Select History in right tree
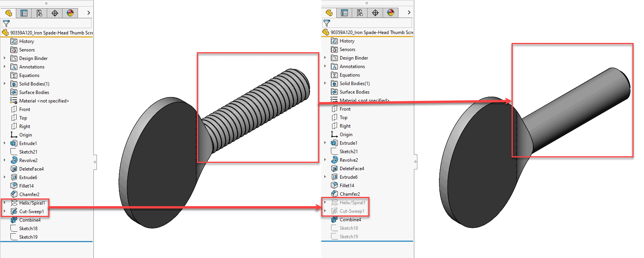The width and height of the screenshot is (644, 258). [x=347, y=41]
